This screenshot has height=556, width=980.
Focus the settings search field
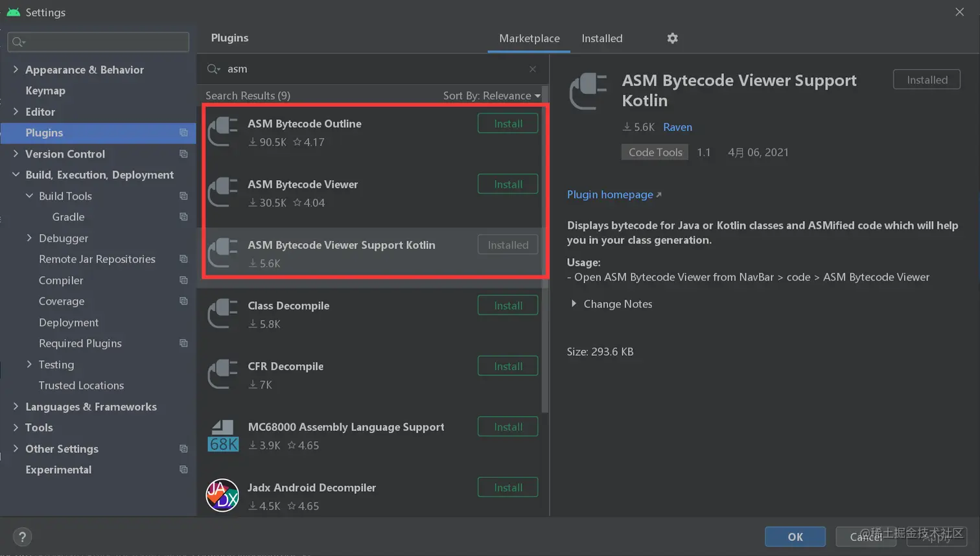coord(99,42)
